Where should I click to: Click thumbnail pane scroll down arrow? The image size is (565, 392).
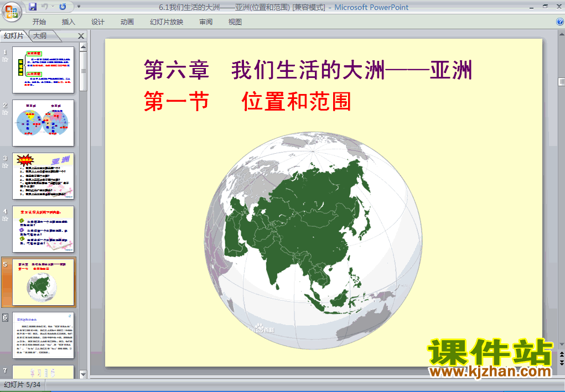click(x=83, y=375)
